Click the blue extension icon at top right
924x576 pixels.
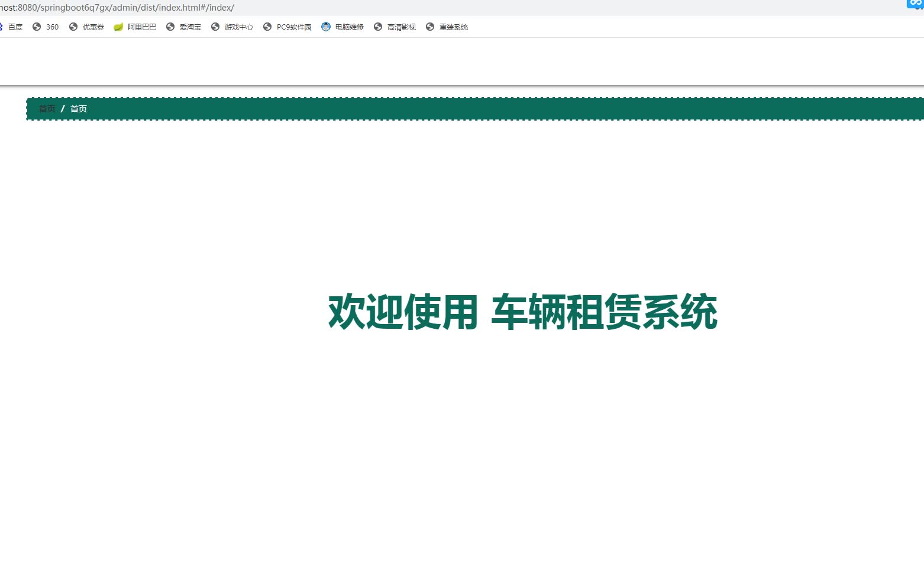click(x=916, y=4)
